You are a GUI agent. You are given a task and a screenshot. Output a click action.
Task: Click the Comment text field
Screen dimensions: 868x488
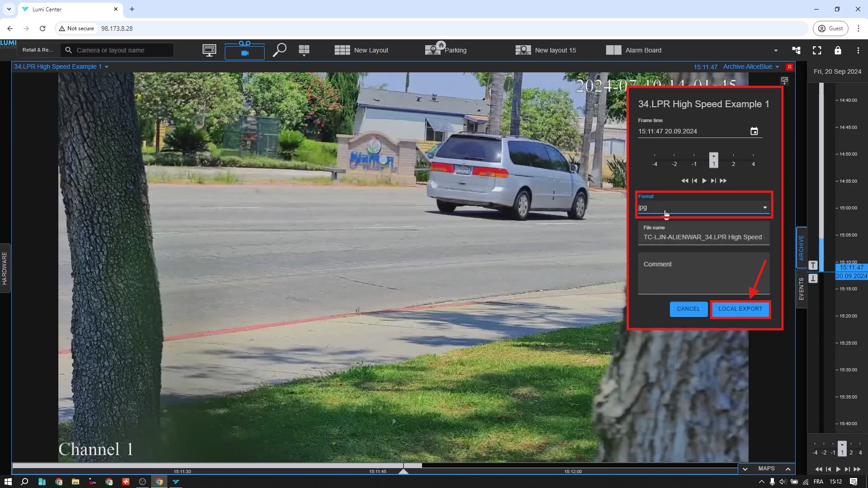point(703,273)
